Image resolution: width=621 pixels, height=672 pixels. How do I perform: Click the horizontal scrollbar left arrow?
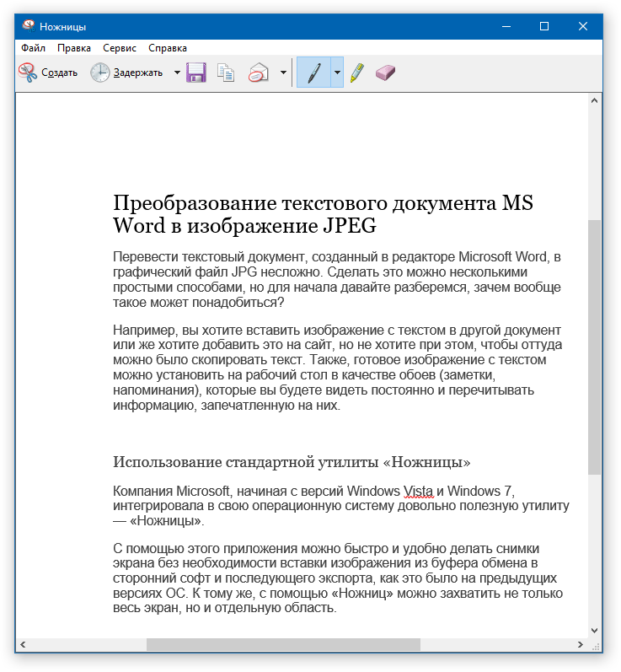23,645
